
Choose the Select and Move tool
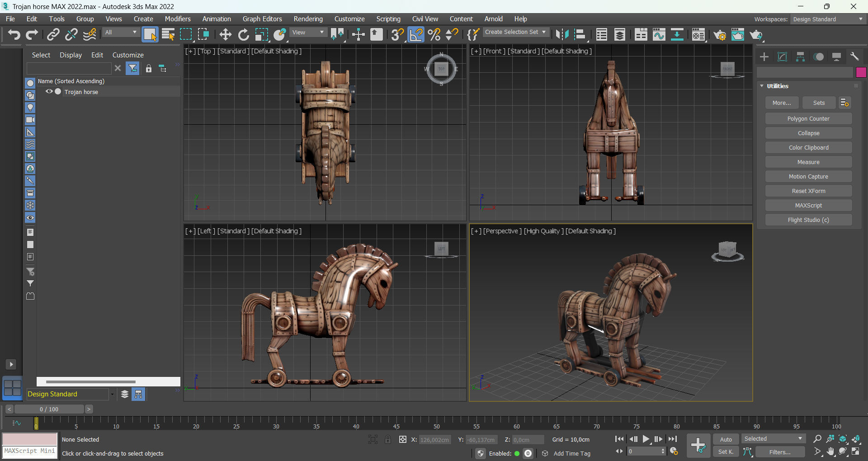click(x=225, y=34)
